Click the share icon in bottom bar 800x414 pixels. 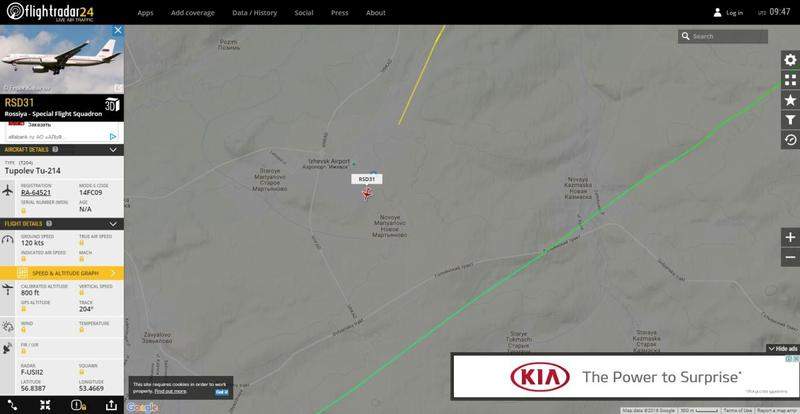111,405
